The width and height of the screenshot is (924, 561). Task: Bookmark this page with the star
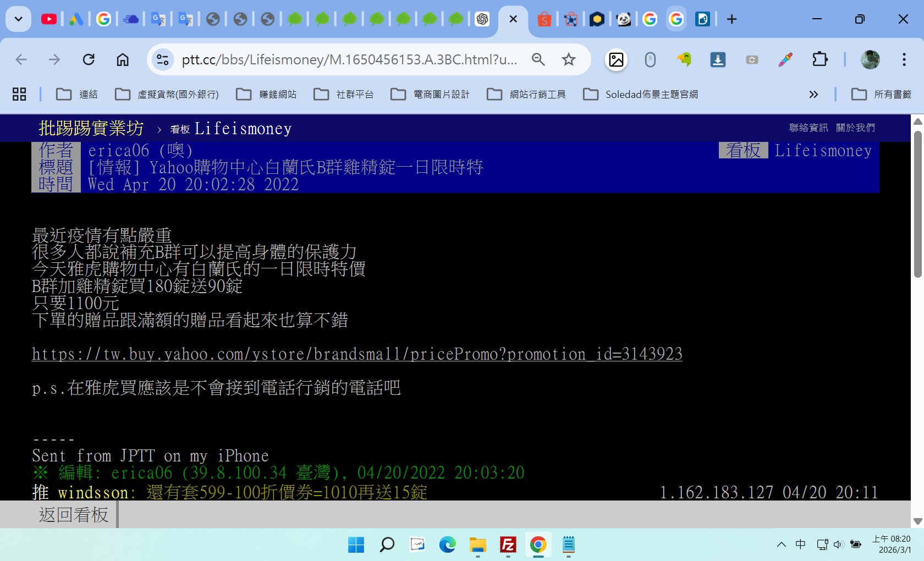[x=569, y=59]
